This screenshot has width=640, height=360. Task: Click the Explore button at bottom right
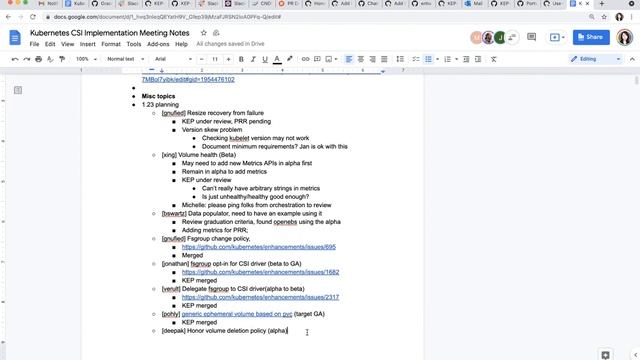tap(605, 355)
